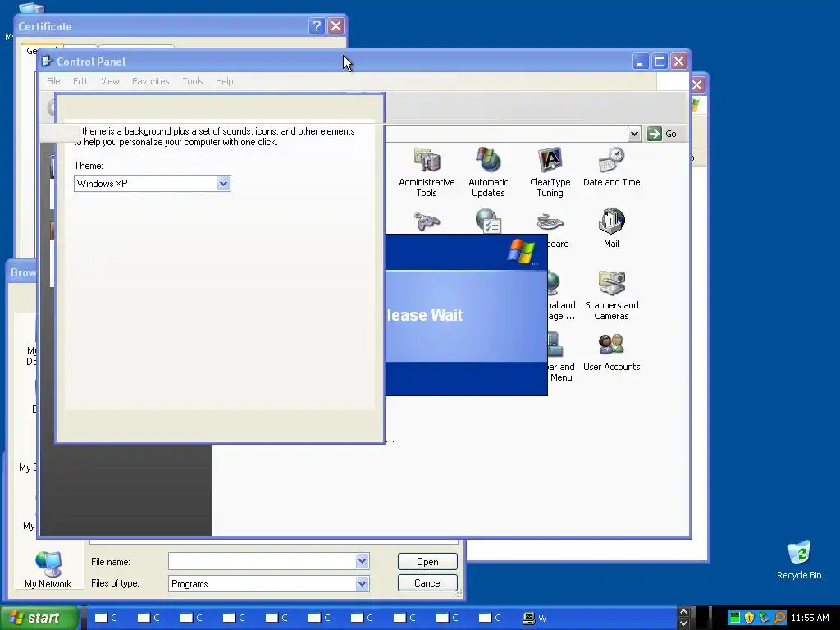
Task: Open the Favorites menu in Control Panel
Action: tap(151, 81)
